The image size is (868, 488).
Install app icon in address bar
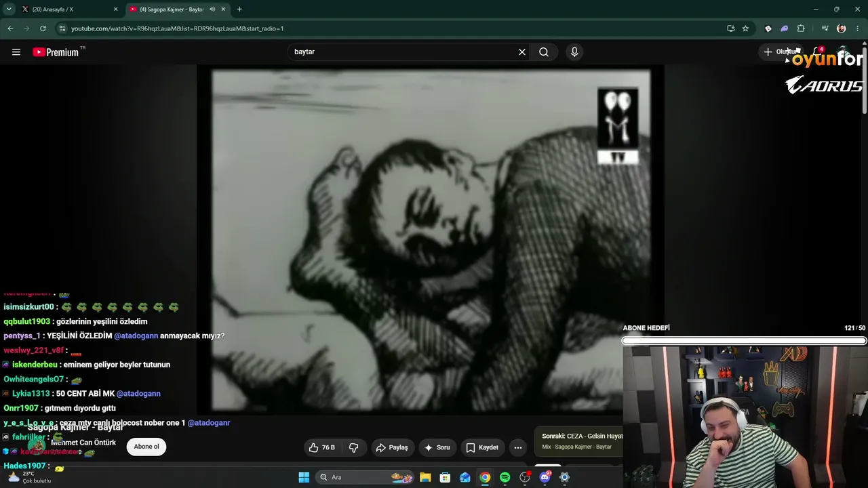pyautogui.click(x=730, y=28)
